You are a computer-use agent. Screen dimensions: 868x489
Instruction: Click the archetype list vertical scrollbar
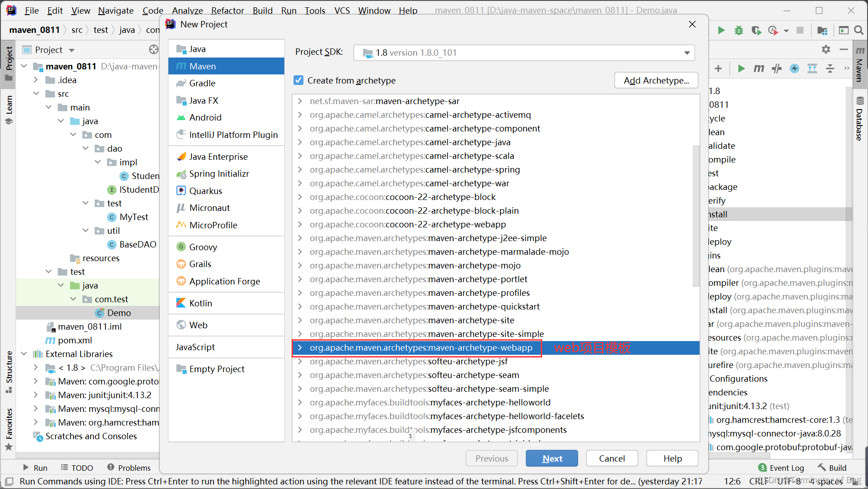(696, 215)
